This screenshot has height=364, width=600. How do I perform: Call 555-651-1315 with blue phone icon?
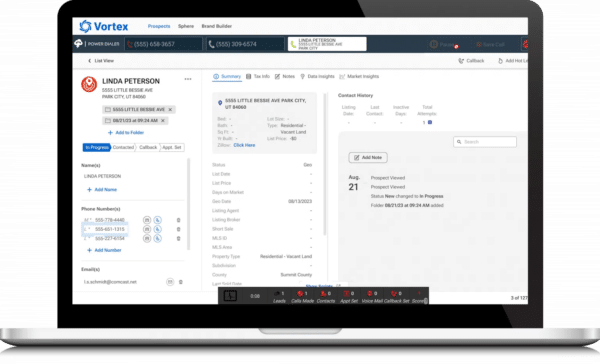158,229
